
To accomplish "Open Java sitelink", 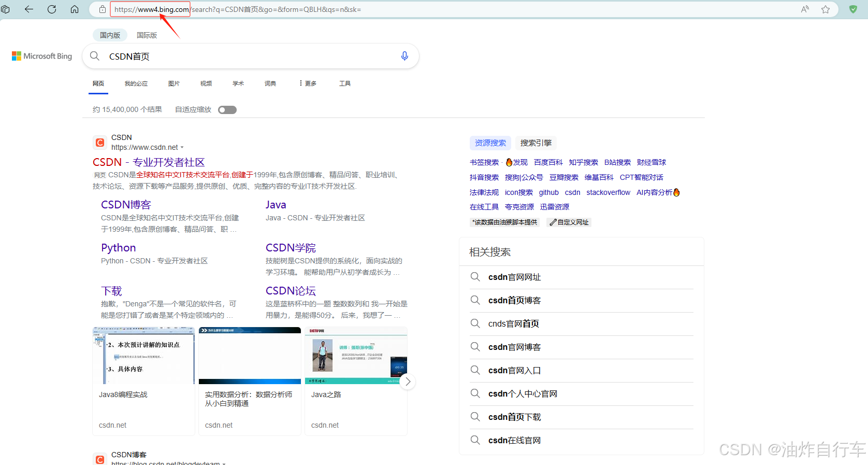I will click(x=276, y=205).
